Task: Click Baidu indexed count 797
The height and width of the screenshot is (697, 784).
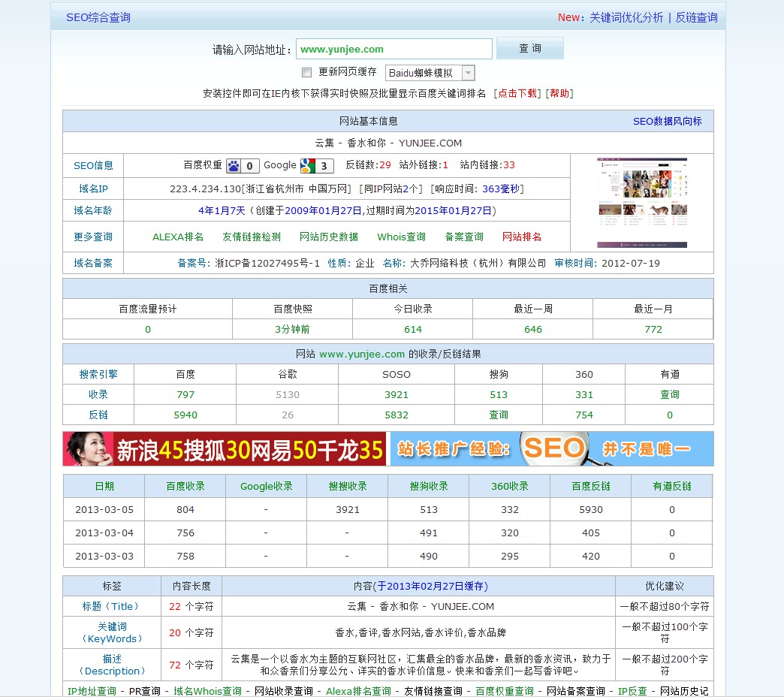Action: point(185,394)
